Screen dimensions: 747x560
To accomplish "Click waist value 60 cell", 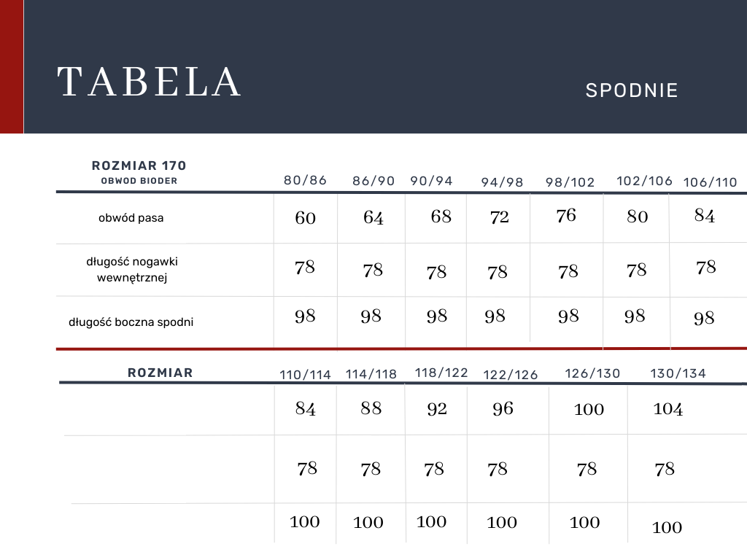I will [306, 218].
